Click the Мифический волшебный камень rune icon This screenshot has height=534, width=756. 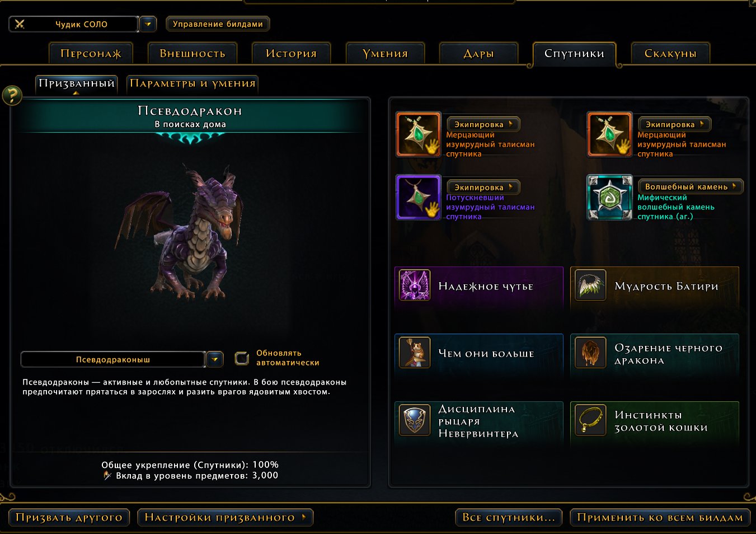(609, 197)
